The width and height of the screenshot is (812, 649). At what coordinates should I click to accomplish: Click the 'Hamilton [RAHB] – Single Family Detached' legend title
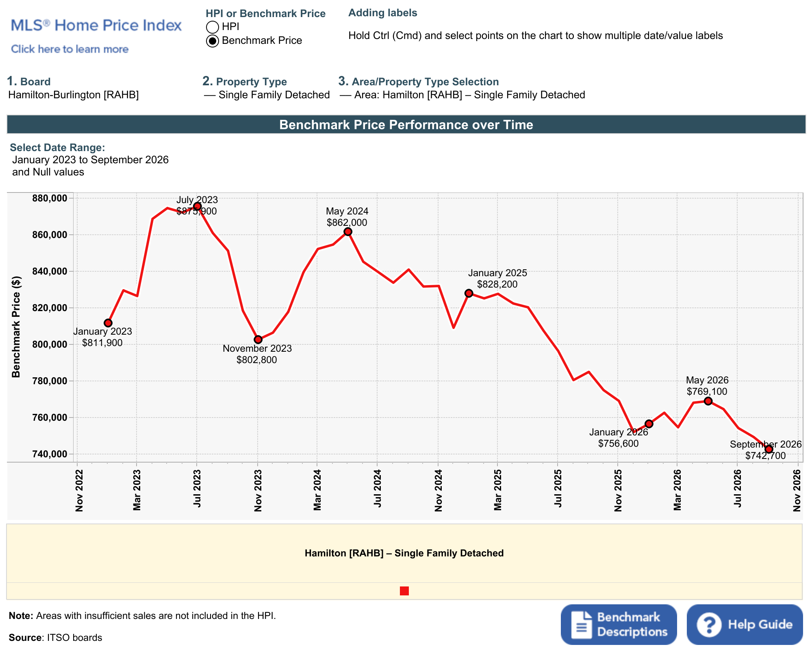[x=404, y=553]
